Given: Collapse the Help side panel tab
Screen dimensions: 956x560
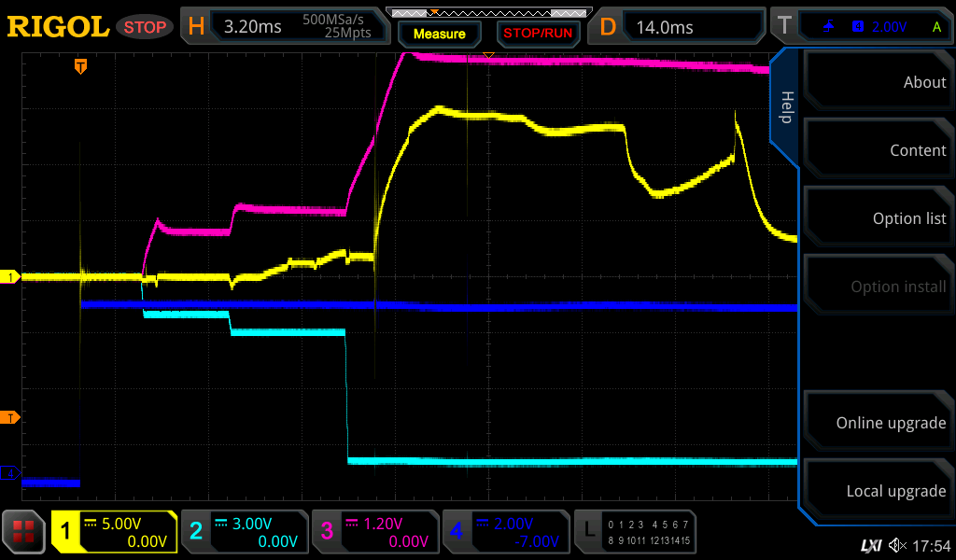Looking at the screenshot, I should point(786,107).
